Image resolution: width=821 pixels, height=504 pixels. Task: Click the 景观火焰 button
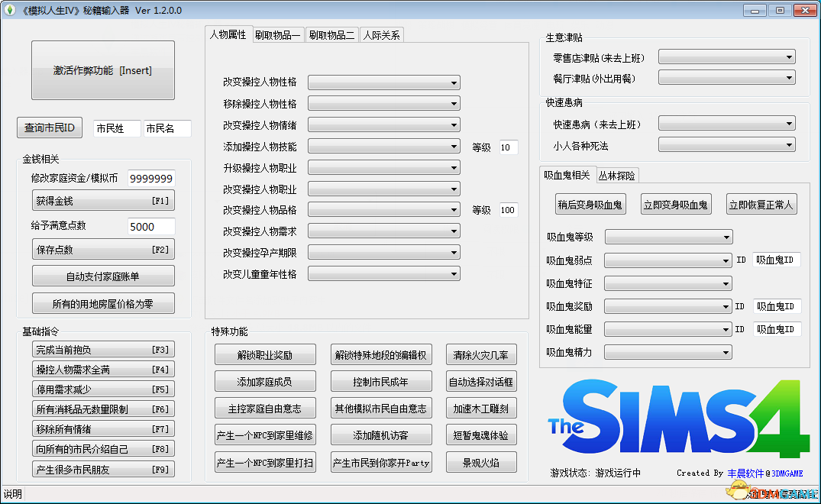coord(481,462)
